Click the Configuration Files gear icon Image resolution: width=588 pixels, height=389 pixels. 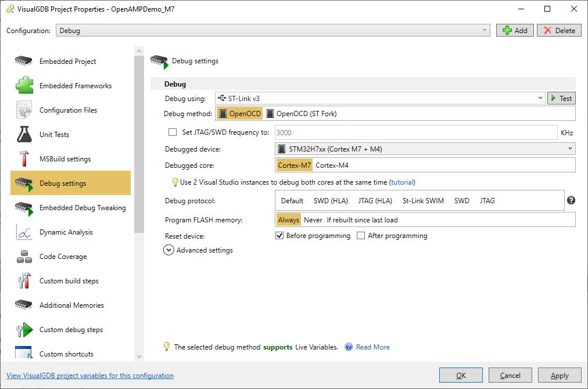tap(24, 110)
